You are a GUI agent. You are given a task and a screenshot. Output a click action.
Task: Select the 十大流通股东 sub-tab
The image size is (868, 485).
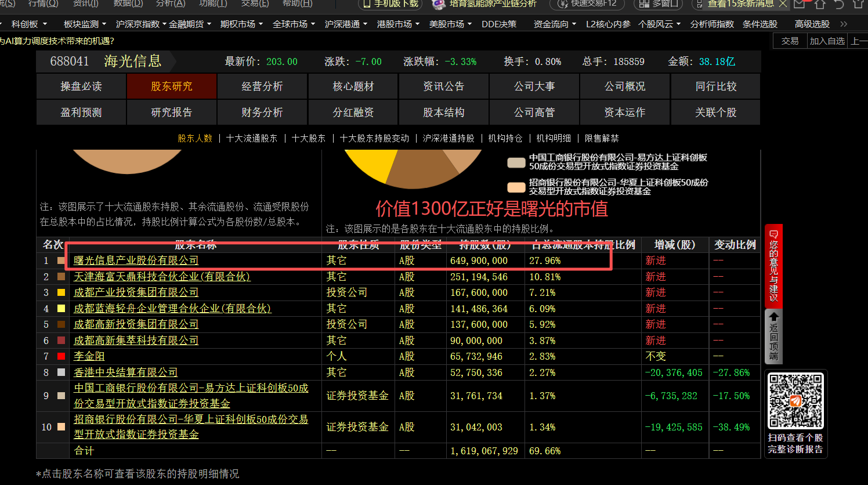point(252,139)
